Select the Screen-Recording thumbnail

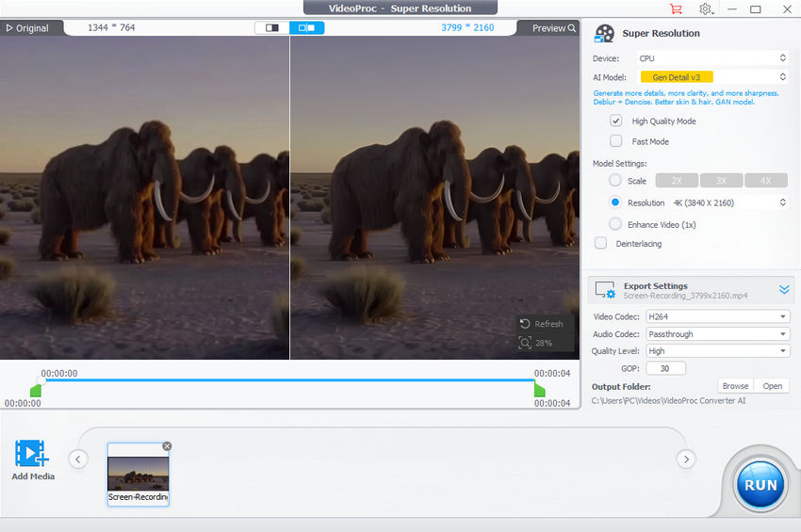(x=138, y=475)
